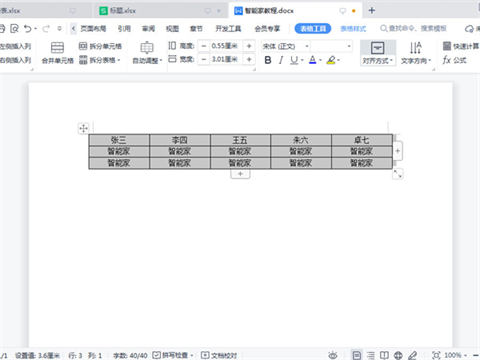Screen dimensions: 480x360
Task: Click 快速计算
Action: [x=461, y=46]
